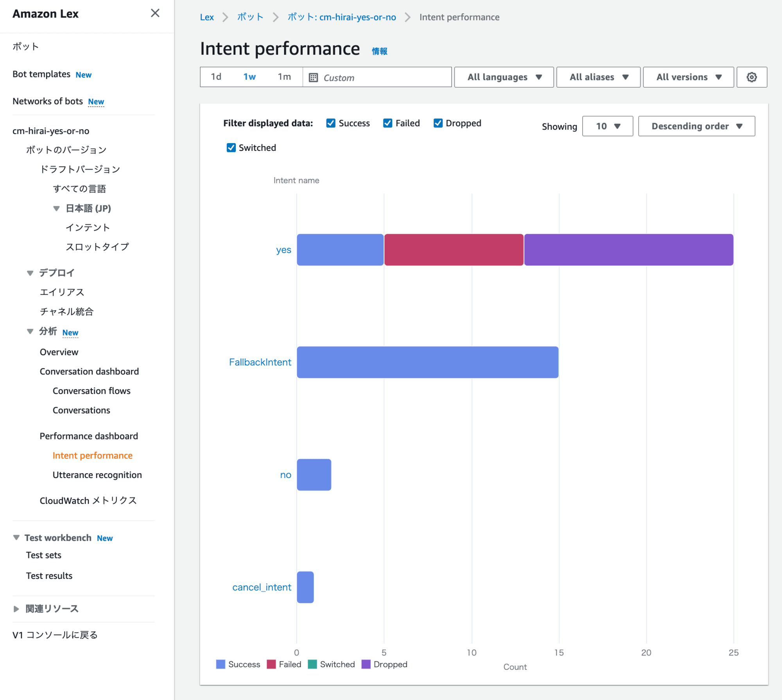Screen dimensions: 782x700
Task: Click the 情報 info link
Action: [379, 51]
